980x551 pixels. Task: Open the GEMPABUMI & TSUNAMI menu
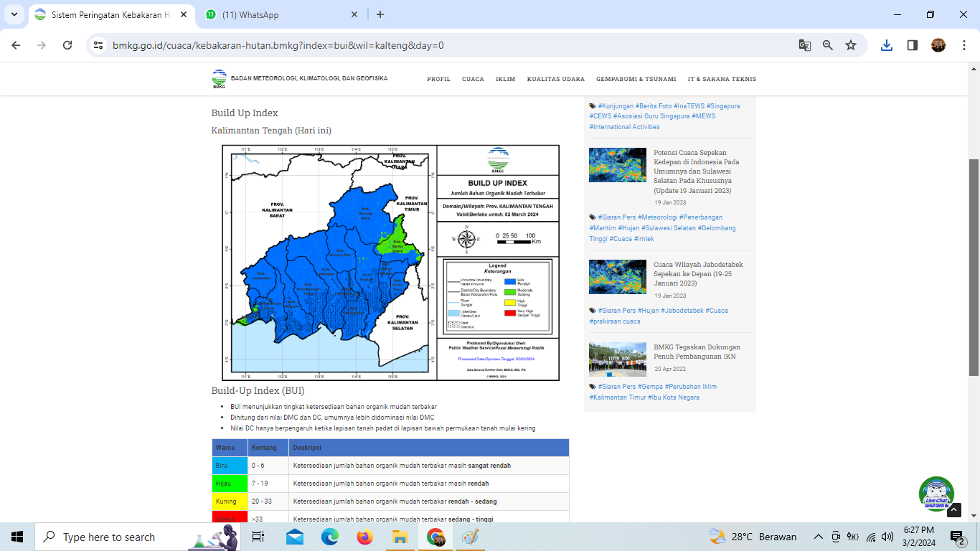click(x=636, y=79)
